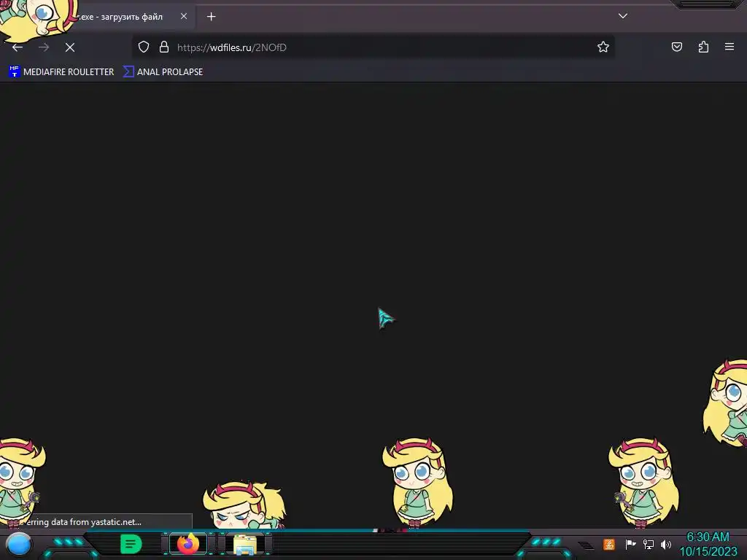The image size is (747, 560).
Task: Open Firefox application hamburger menu
Action: click(729, 47)
